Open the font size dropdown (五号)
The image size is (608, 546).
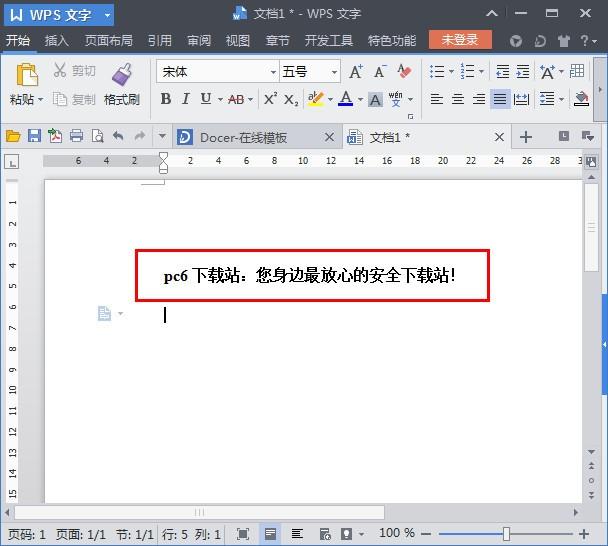334,72
